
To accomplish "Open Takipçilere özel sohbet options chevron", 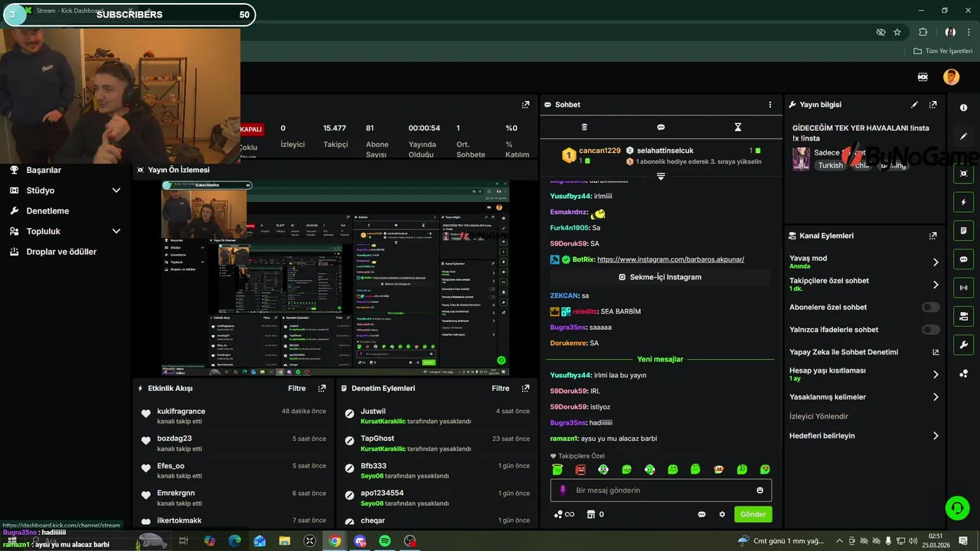I will [x=936, y=285].
